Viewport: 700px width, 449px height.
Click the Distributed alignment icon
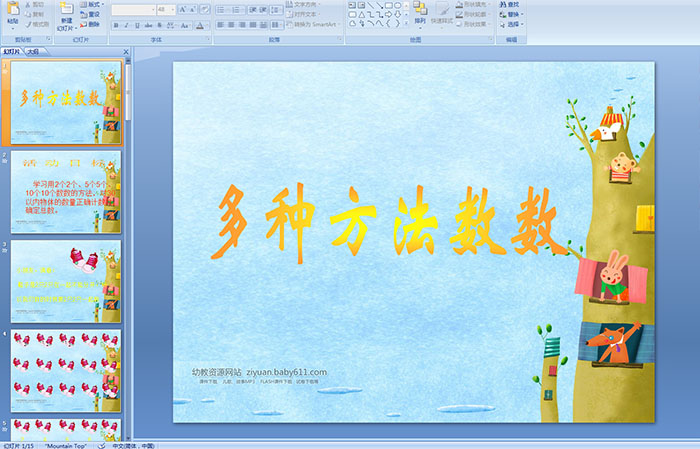(263, 25)
